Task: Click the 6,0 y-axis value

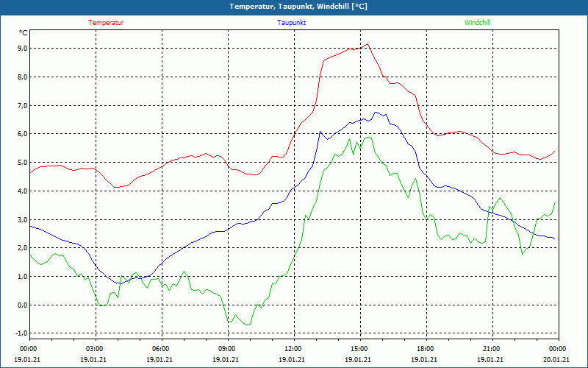Action: 23,134
